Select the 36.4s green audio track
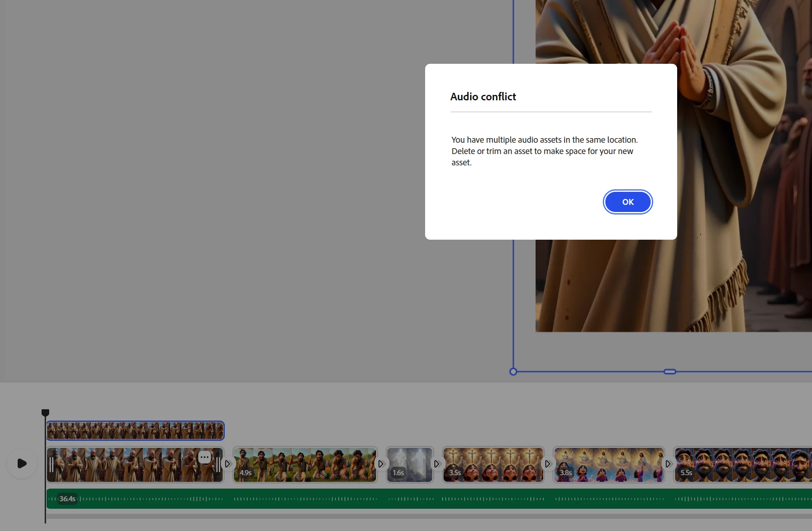 coord(420,499)
